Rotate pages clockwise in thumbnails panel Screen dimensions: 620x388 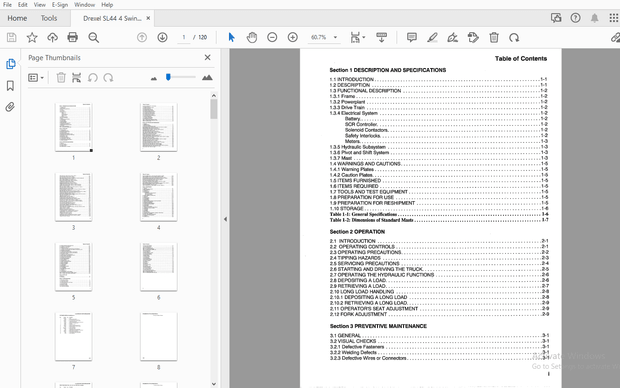coord(108,78)
